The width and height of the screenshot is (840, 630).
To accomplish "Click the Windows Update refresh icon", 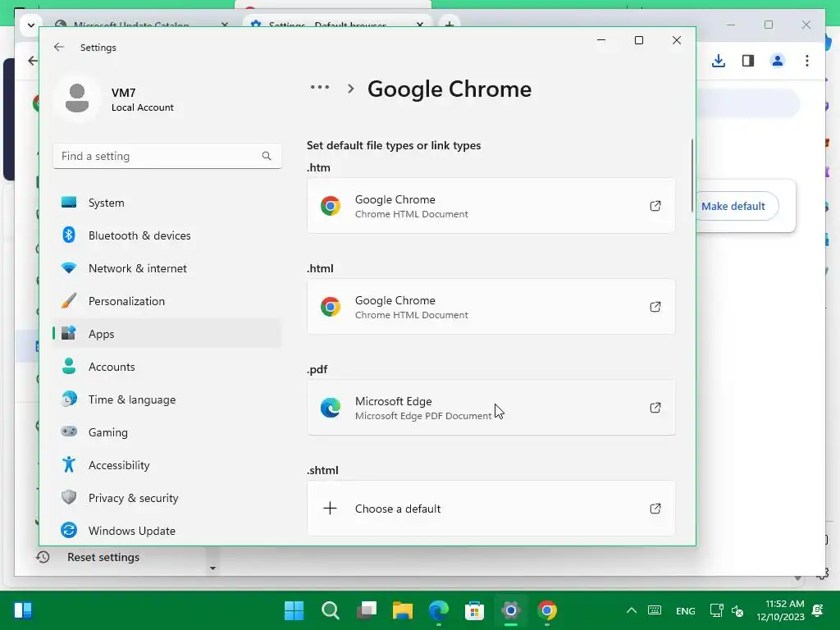I will pyautogui.click(x=69, y=530).
